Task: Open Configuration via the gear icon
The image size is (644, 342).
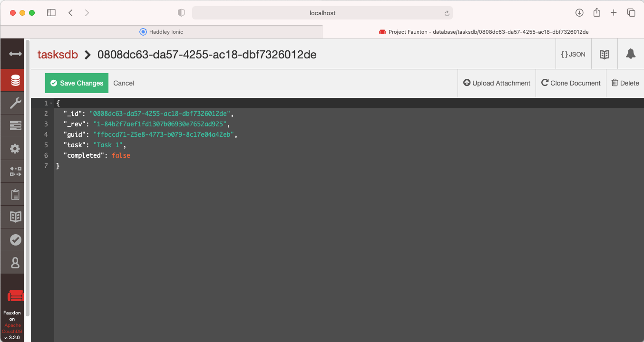Action: pyautogui.click(x=15, y=149)
